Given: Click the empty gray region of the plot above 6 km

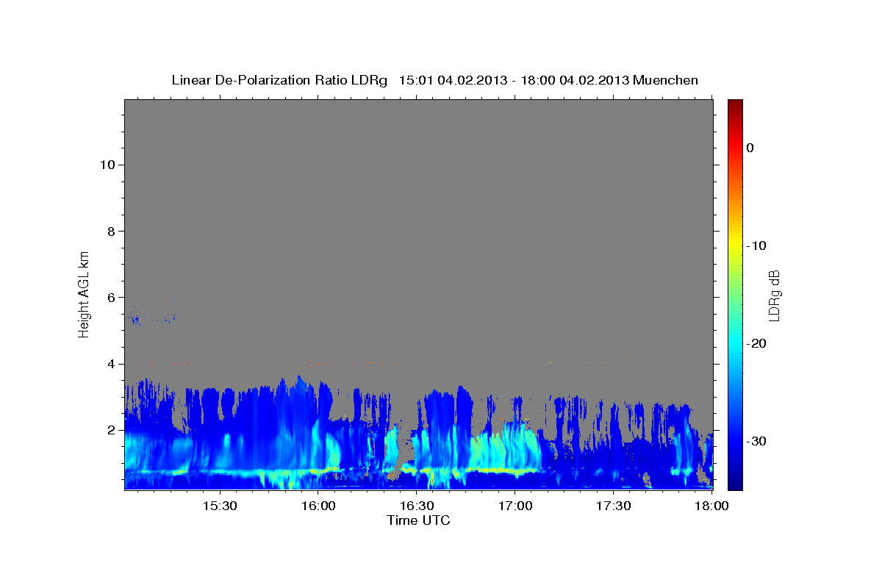Looking at the screenshot, I should [x=419, y=198].
